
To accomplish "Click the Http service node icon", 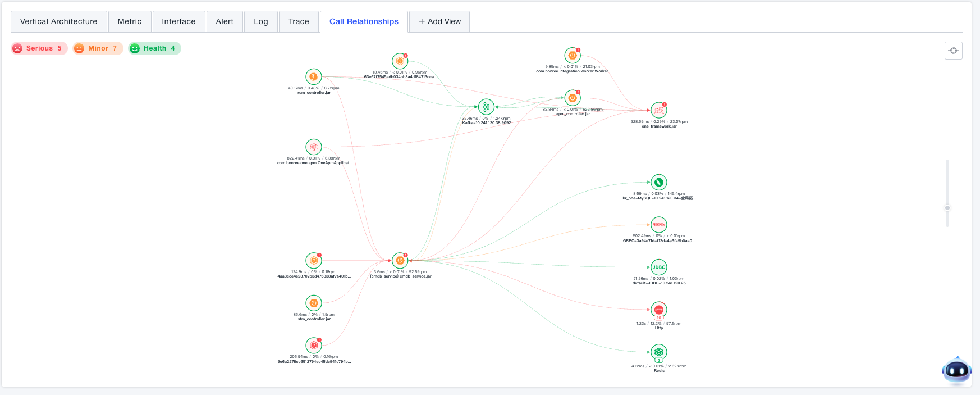I will click(x=659, y=310).
